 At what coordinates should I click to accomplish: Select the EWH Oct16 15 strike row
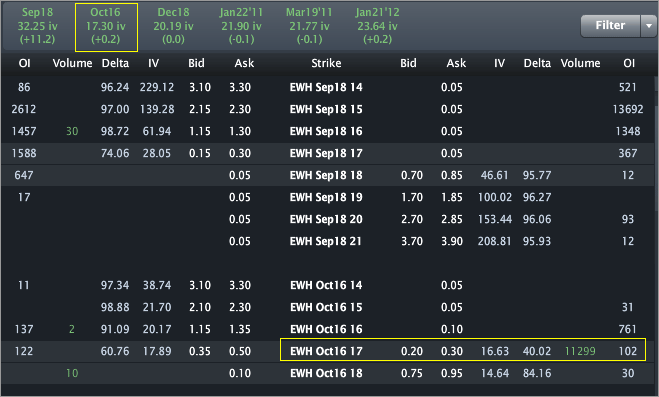[328, 307]
